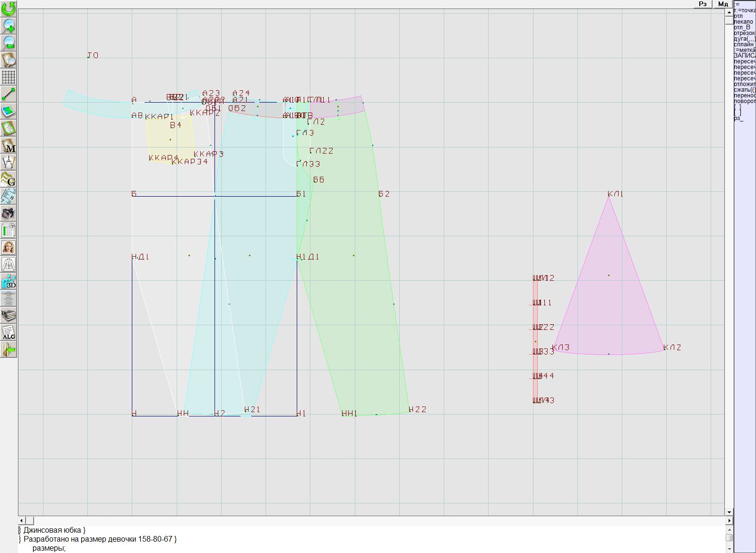Viewport: 756px width, 553px height.
Task: Click the exit door icon
Action: [9, 349]
